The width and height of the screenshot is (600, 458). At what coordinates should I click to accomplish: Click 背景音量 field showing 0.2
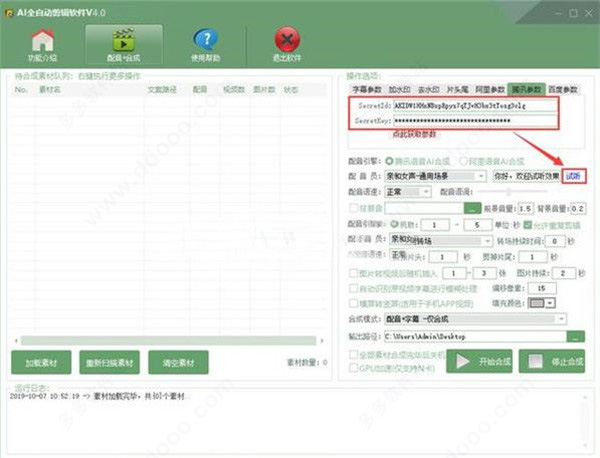pos(577,209)
